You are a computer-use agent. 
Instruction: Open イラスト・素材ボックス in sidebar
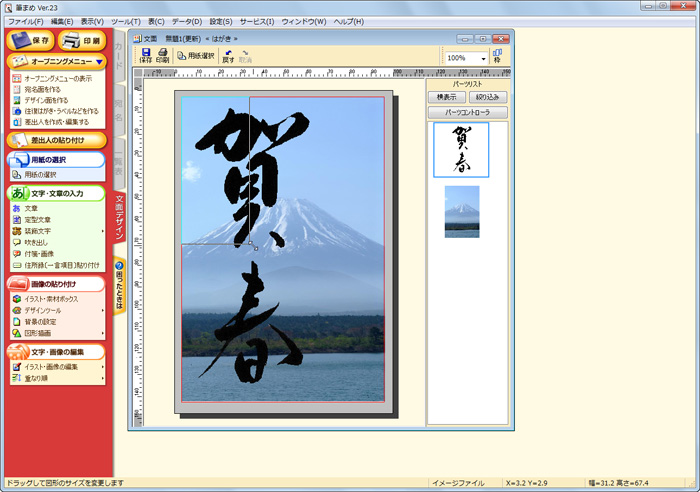point(51,298)
